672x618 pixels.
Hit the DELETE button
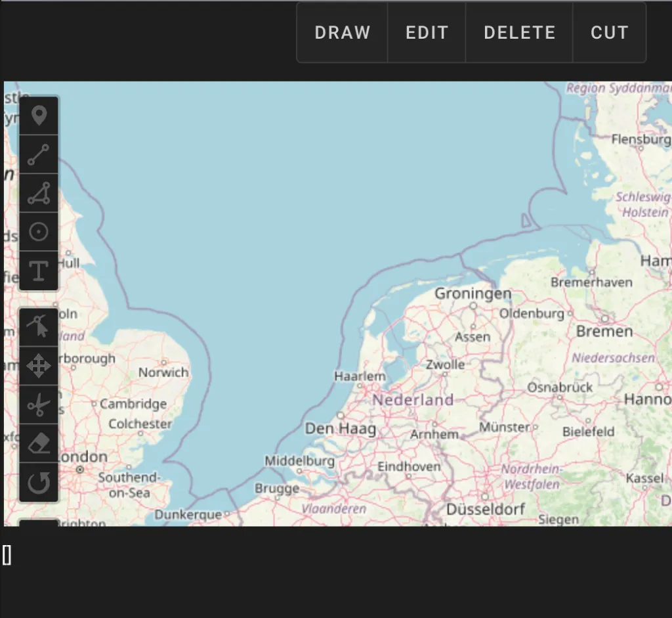(x=519, y=33)
